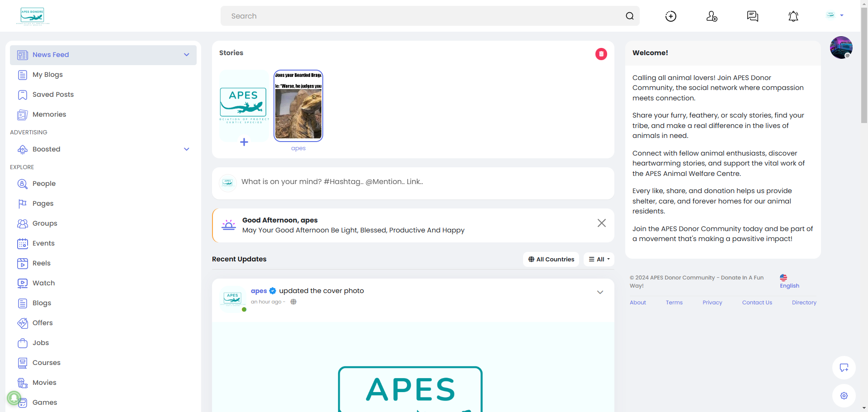Open apes profile link on post
This screenshot has height=412, width=868.
coord(259,291)
